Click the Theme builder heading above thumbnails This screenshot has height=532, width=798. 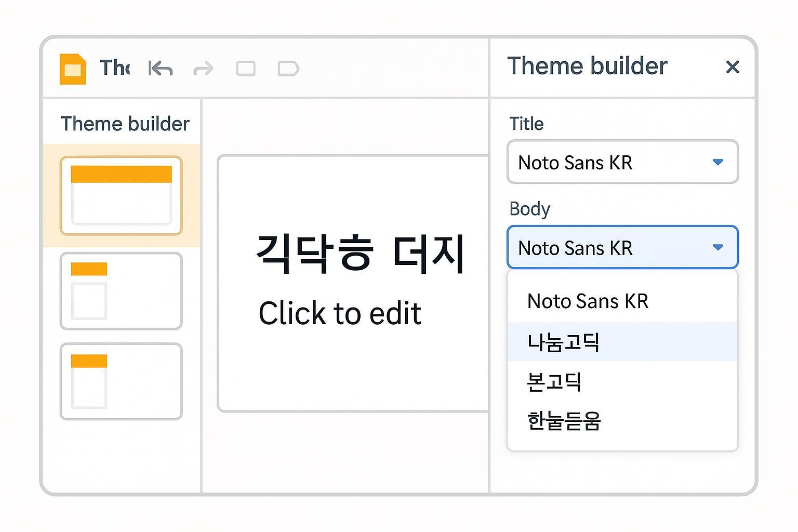[125, 124]
